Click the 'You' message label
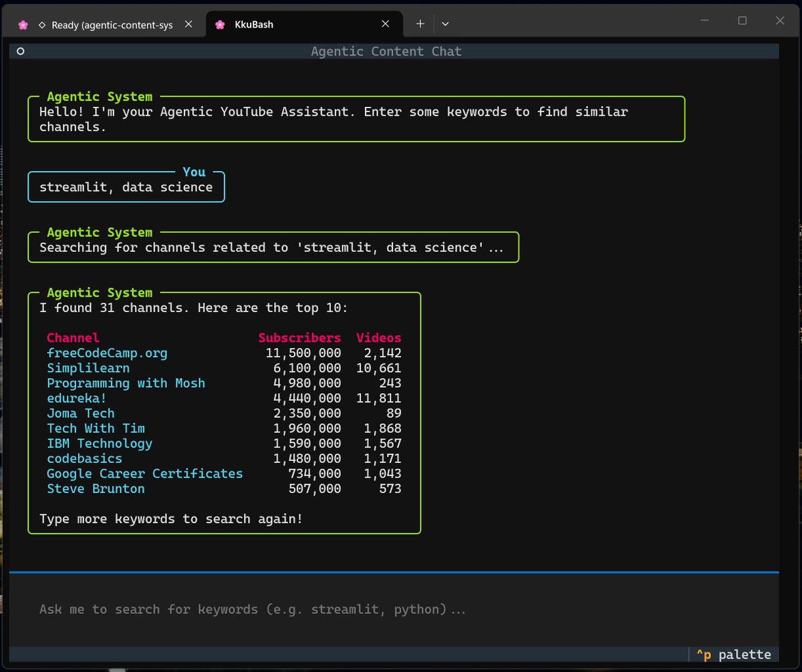Image resolution: width=802 pixels, height=672 pixels. pos(194,172)
